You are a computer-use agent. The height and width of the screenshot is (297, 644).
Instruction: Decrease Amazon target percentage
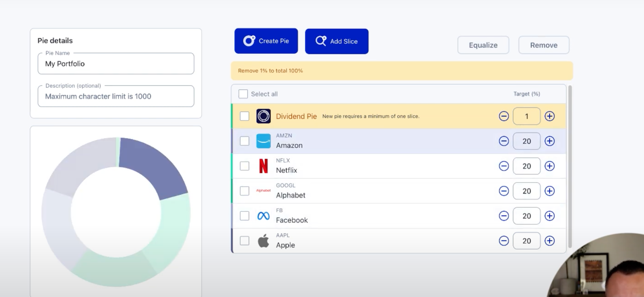504,141
